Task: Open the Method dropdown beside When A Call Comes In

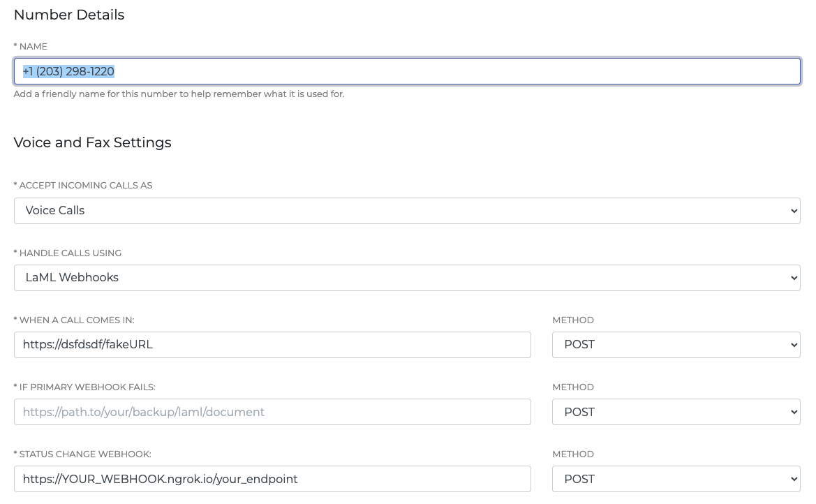Action: click(676, 344)
